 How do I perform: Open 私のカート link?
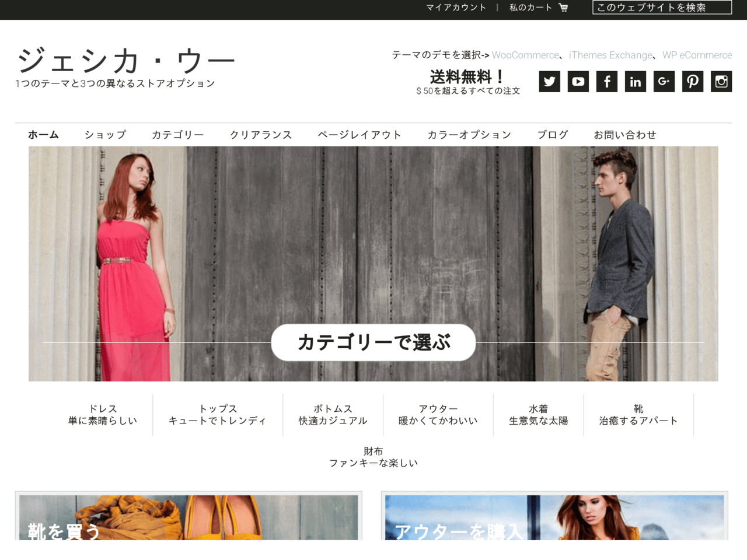(x=530, y=8)
